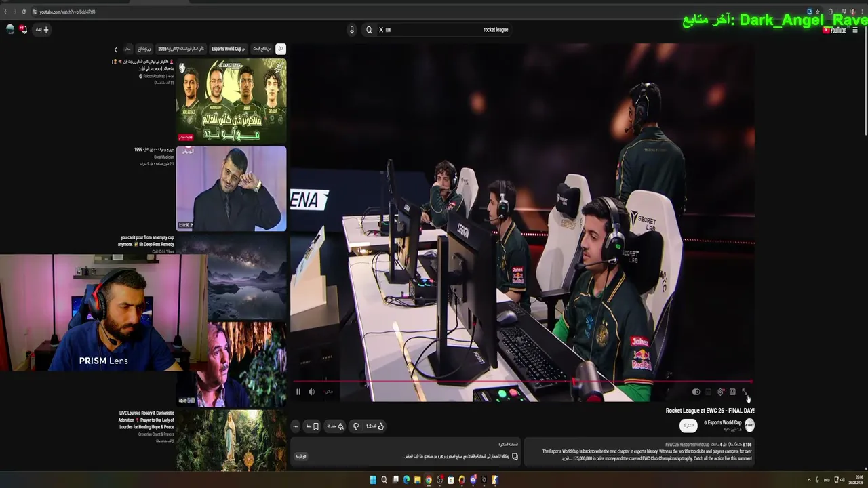Clear the search query with the X
The width and height of the screenshot is (868, 488).
381,30
